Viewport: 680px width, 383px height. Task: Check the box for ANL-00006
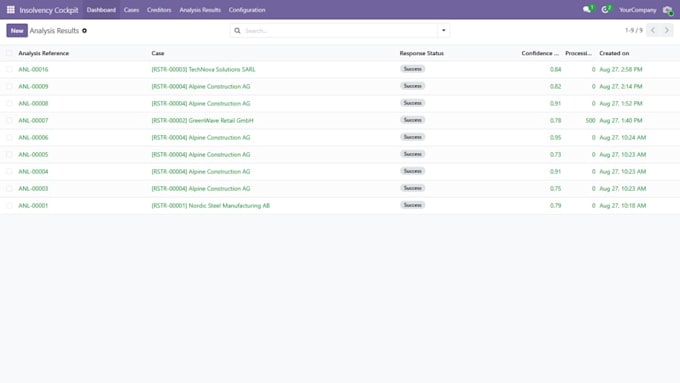[9, 137]
